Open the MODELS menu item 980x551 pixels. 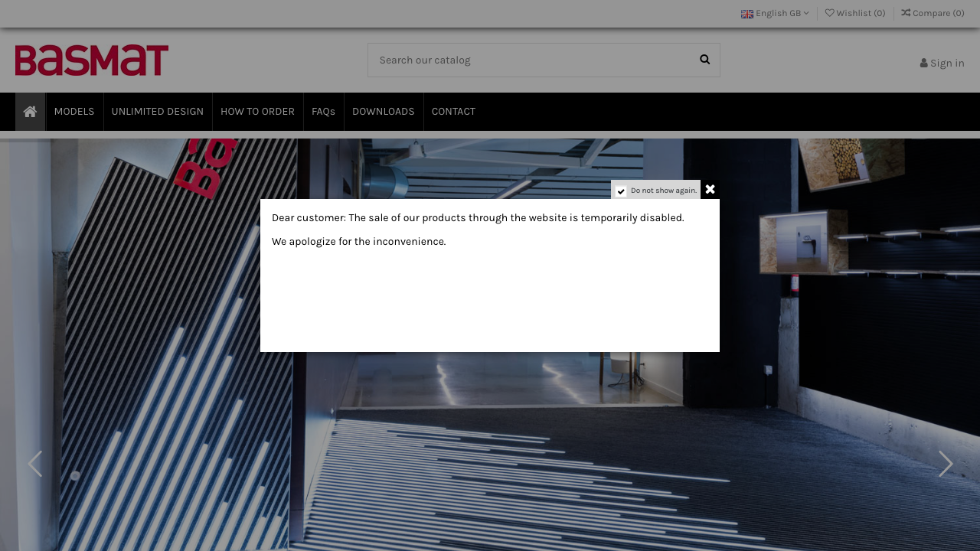73,111
